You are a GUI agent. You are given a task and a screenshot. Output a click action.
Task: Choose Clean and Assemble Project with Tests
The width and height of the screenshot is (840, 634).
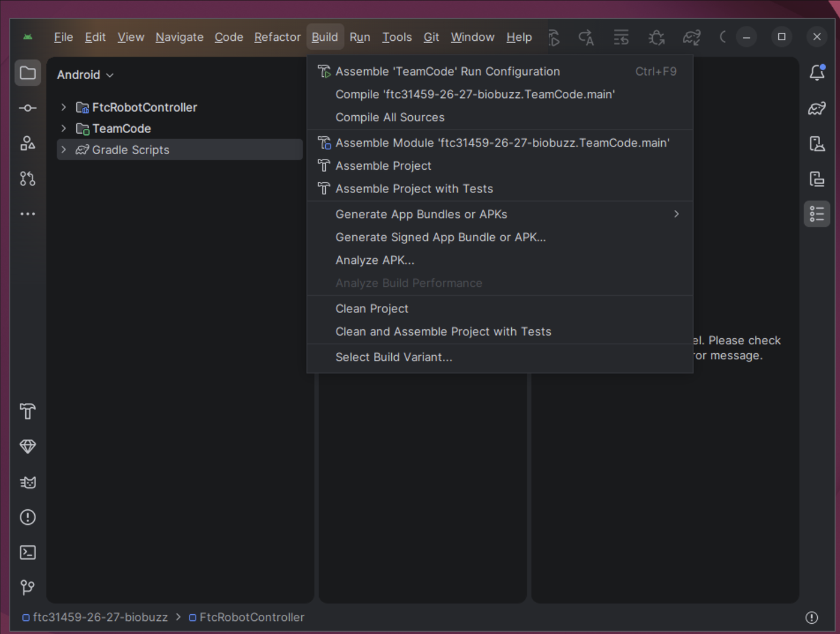(500, 332)
